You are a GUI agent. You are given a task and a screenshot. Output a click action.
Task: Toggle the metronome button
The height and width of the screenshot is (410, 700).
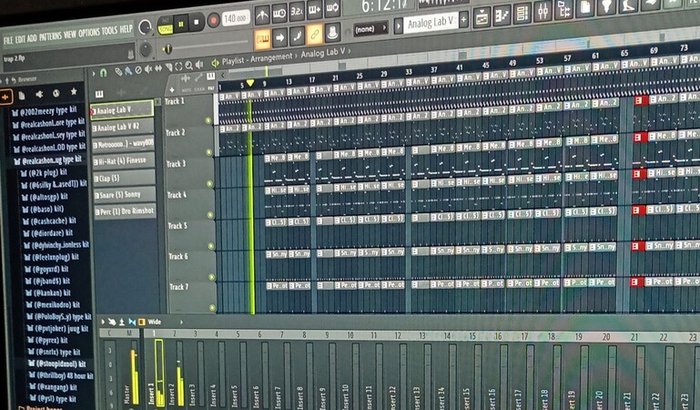[262, 16]
